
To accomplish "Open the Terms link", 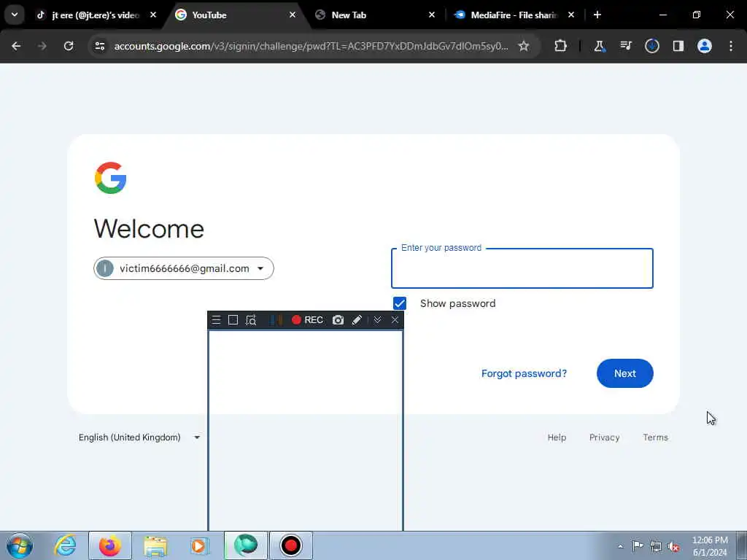I will click(656, 437).
